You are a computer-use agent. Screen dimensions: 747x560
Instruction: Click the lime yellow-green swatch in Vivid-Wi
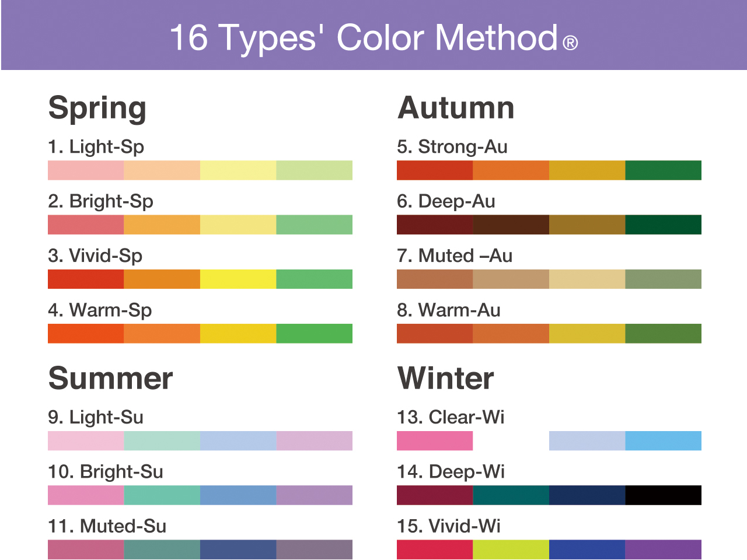tap(511, 549)
